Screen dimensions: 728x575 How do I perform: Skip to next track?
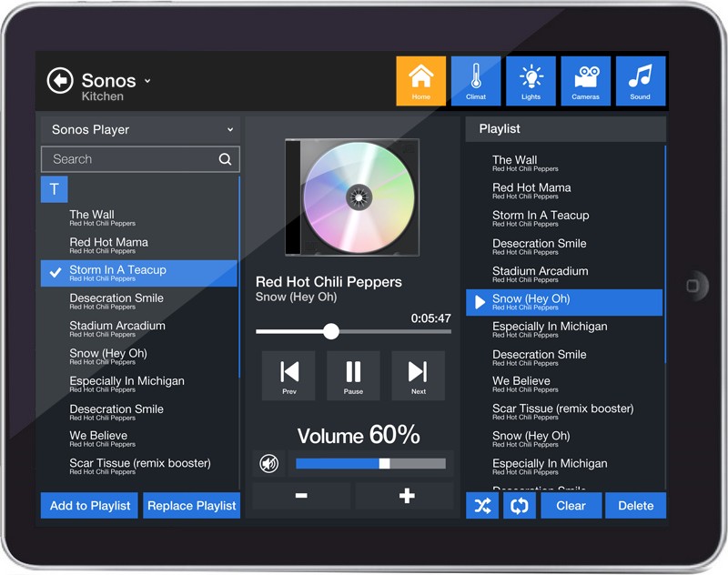[x=418, y=375]
